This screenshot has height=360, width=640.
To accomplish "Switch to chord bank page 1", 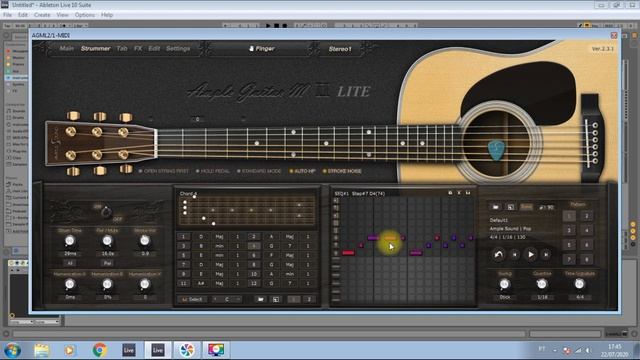I will tap(293, 299).
